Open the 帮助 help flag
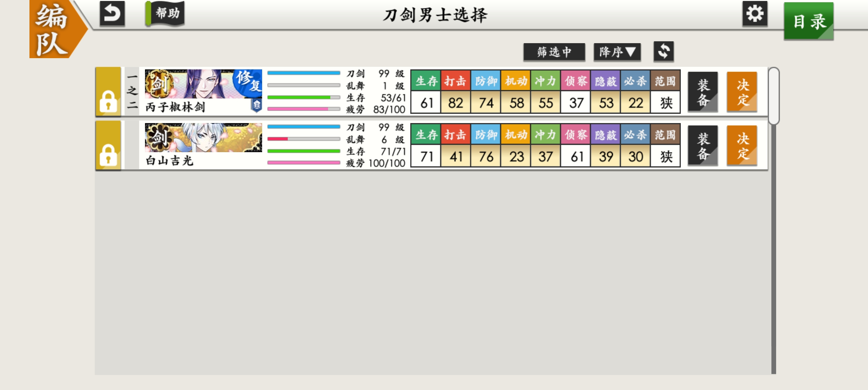 tap(165, 13)
